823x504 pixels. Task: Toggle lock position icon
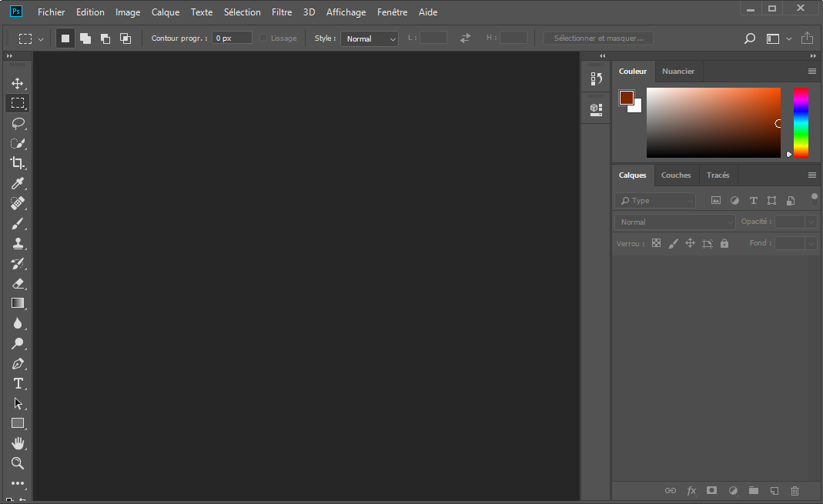(x=691, y=243)
